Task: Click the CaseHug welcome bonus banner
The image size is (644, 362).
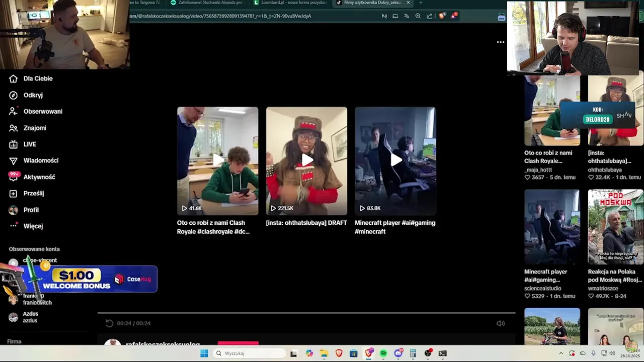Action: click(79, 279)
